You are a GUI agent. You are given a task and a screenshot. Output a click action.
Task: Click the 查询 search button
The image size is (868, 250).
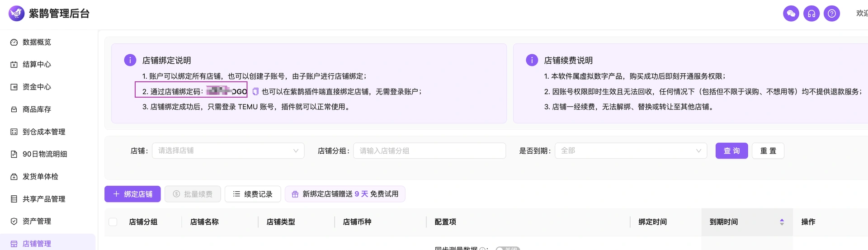pos(731,151)
